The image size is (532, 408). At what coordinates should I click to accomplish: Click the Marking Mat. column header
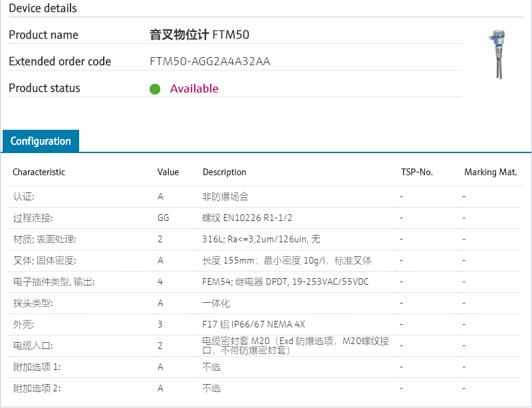pyautogui.click(x=491, y=172)
